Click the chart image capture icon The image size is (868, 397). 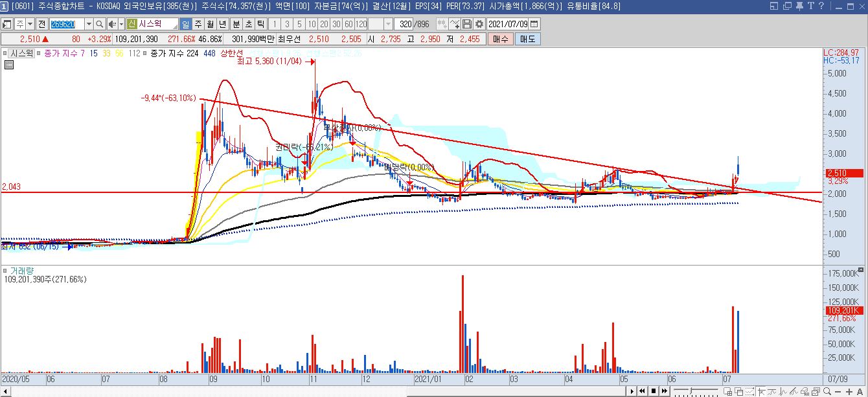point(816,391)
